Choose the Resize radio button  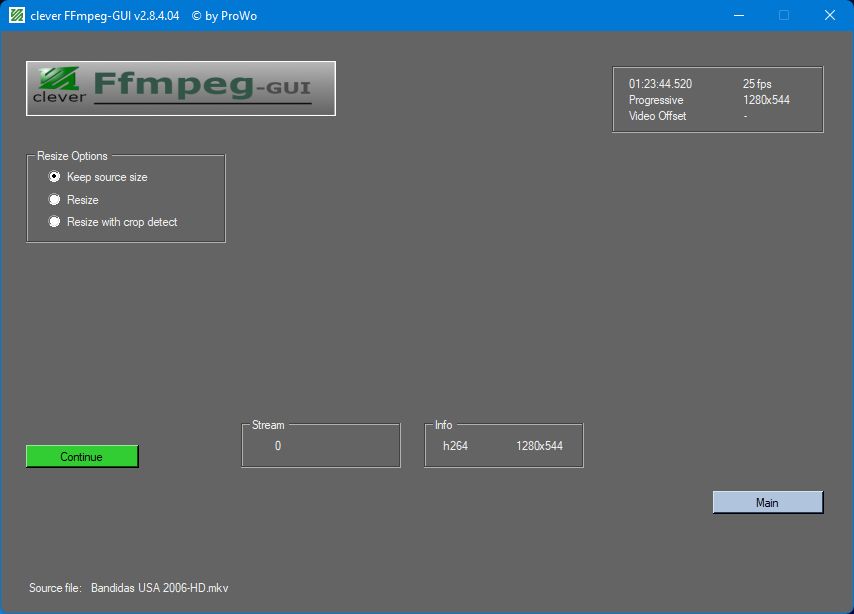tap(74, 200)
